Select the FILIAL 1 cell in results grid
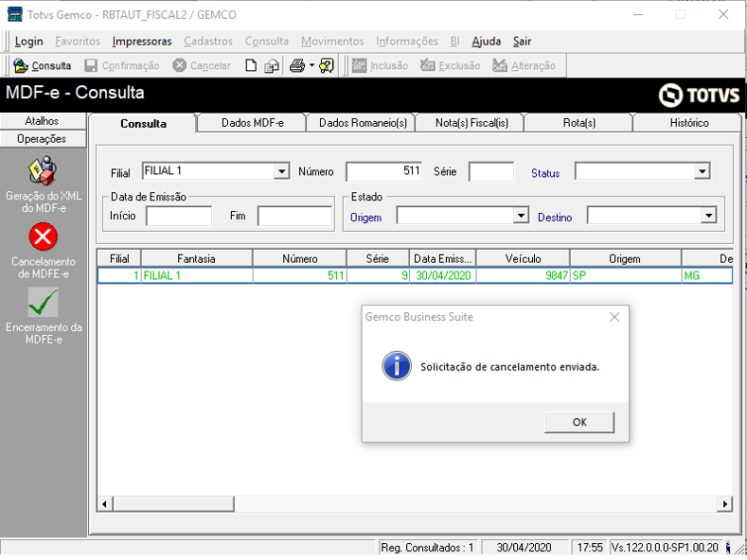Viewport: 747px width, 560px height. click(x=196, y=275)
